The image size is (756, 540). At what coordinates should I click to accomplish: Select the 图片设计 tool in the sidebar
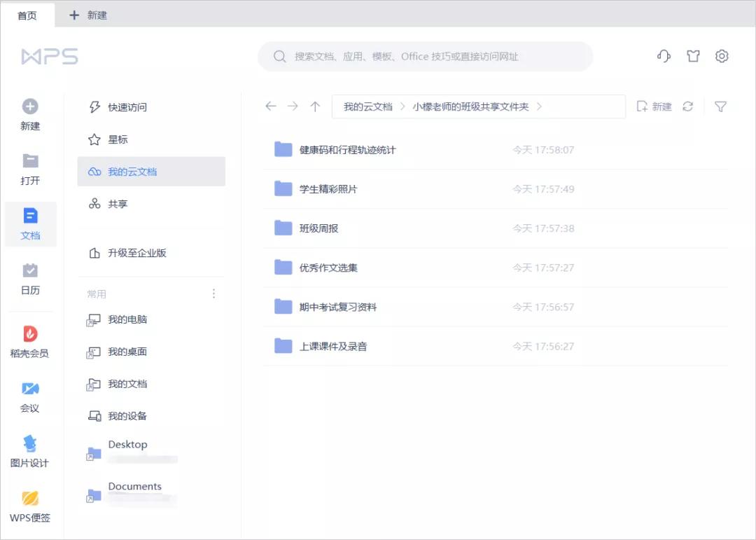pyautogui.click(x=29, y=452)
